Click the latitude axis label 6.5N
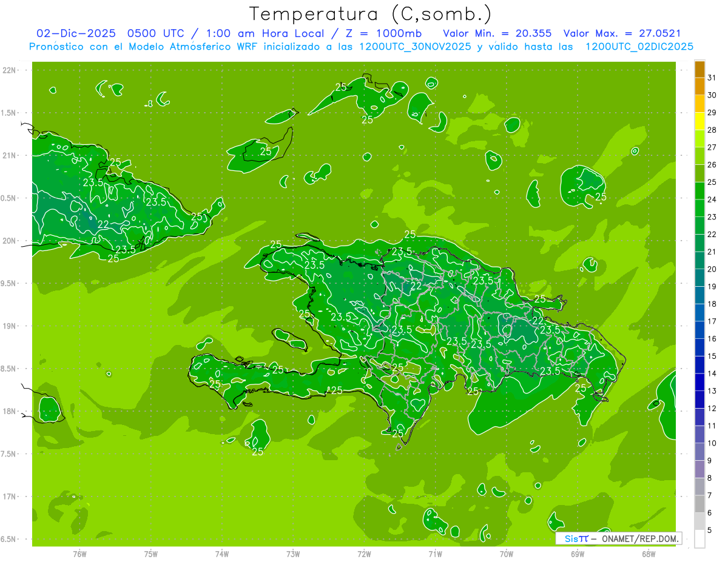 pyautogui.click(x=8, y=539)
